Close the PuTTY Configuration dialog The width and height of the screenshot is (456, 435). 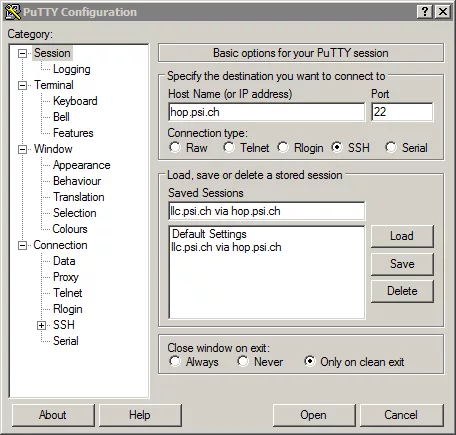pyautogui.click(x=443, y=12)
